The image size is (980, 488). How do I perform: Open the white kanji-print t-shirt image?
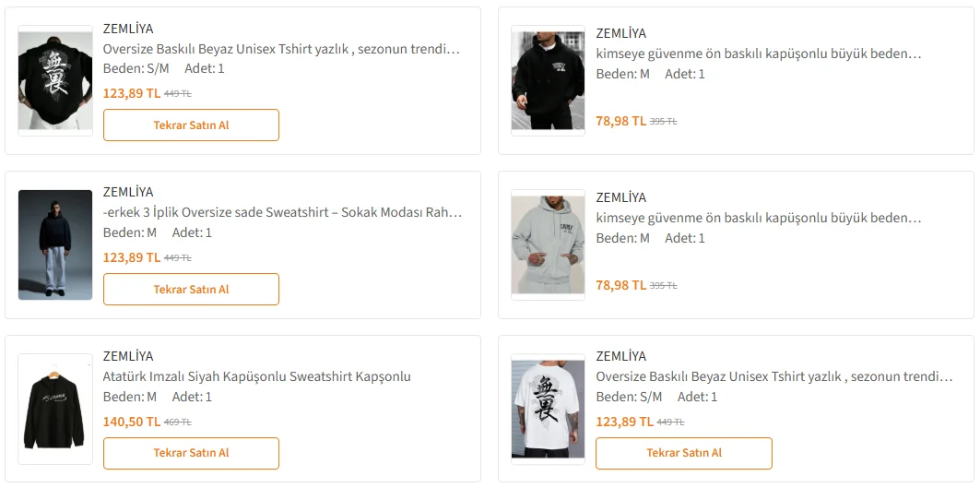[548, 409]
